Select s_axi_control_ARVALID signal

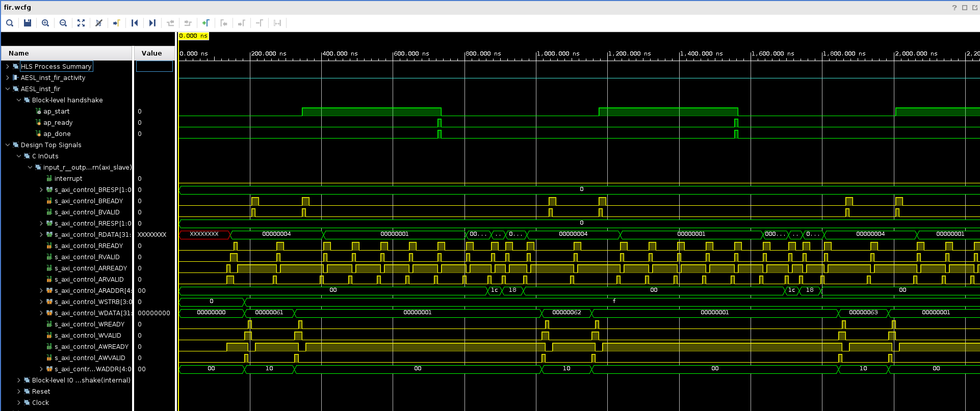coord(89,280)
